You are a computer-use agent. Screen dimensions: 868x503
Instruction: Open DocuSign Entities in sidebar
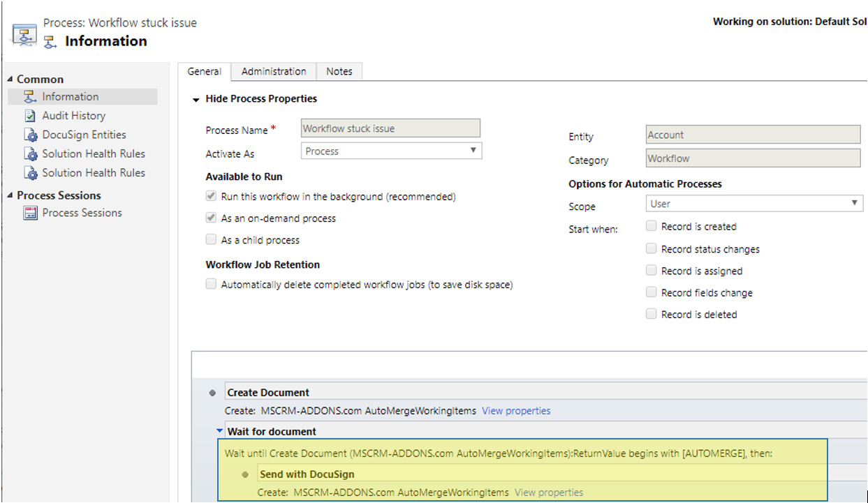pos(84,135)
